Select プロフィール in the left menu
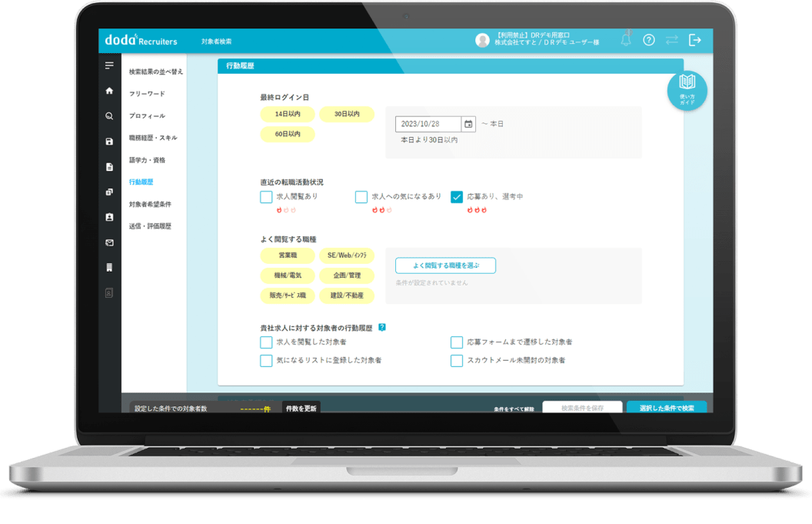The width and height of the screenshot is (812, 524). click(x=147, y=116)
